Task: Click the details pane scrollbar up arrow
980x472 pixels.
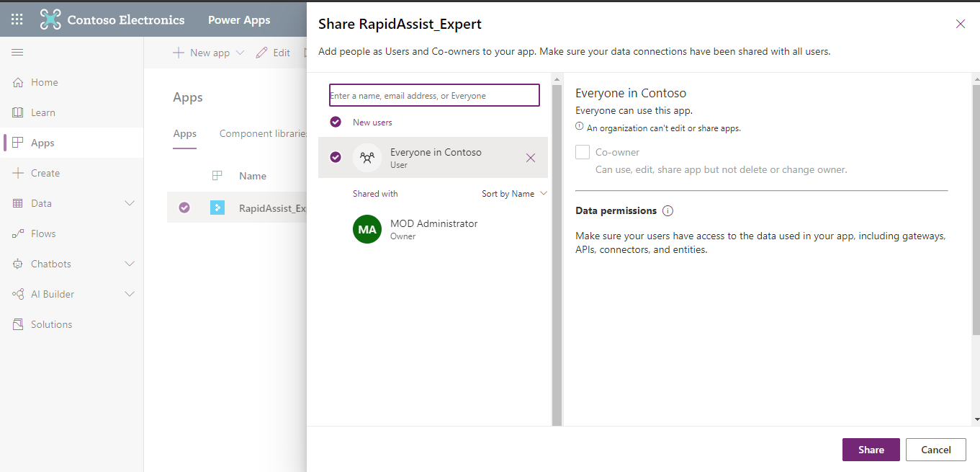Action: pyautogui.click(x=976, y=78)
